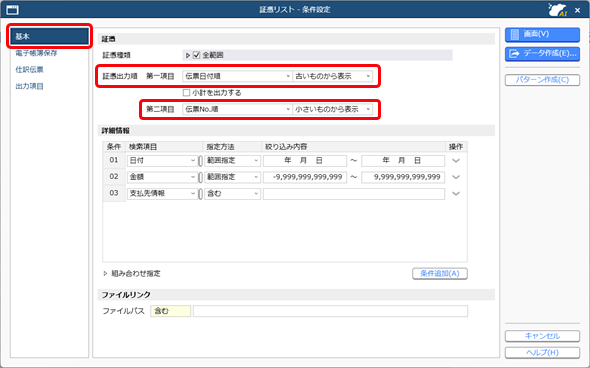Click the window icon in title bar

12,9
